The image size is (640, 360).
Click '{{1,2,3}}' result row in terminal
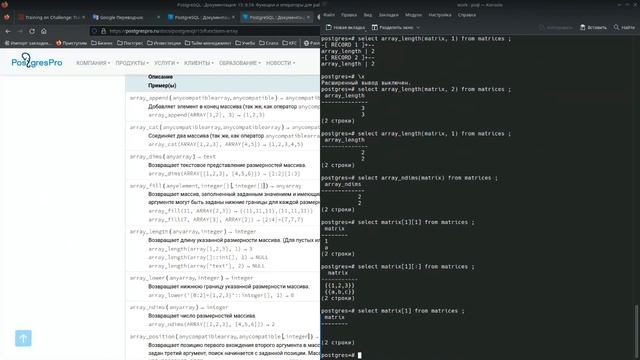pyautogui.click(x=340, y=285)
